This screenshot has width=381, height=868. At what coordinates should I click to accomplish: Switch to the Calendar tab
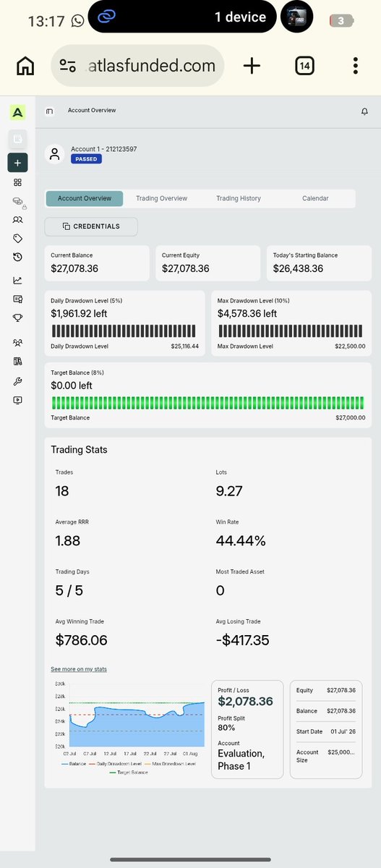315,198
